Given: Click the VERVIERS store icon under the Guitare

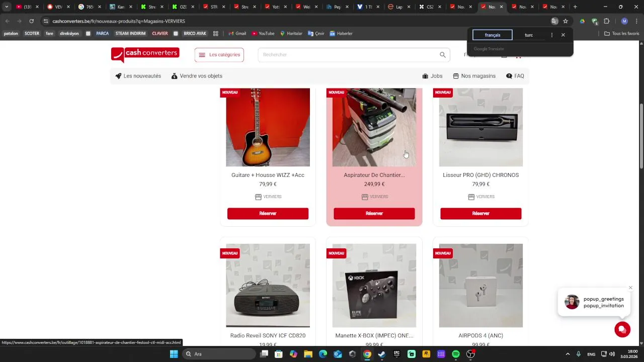Looking at the screenshot, I should point(258,197).
